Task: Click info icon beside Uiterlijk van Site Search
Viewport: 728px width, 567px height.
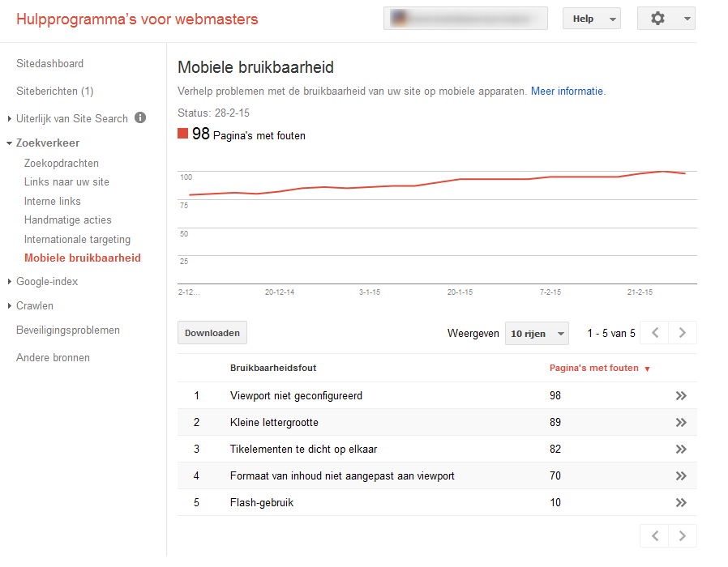Action: (x=140, y=117)
